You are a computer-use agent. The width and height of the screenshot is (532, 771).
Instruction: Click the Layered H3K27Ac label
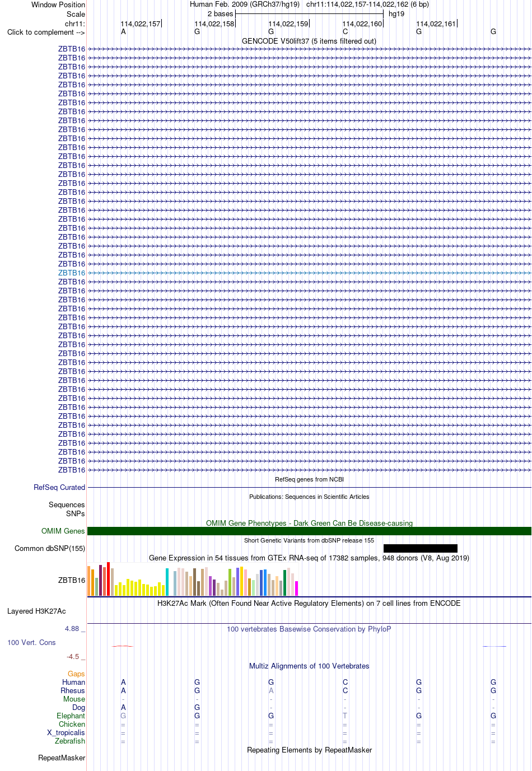click(x=36, y=611)
